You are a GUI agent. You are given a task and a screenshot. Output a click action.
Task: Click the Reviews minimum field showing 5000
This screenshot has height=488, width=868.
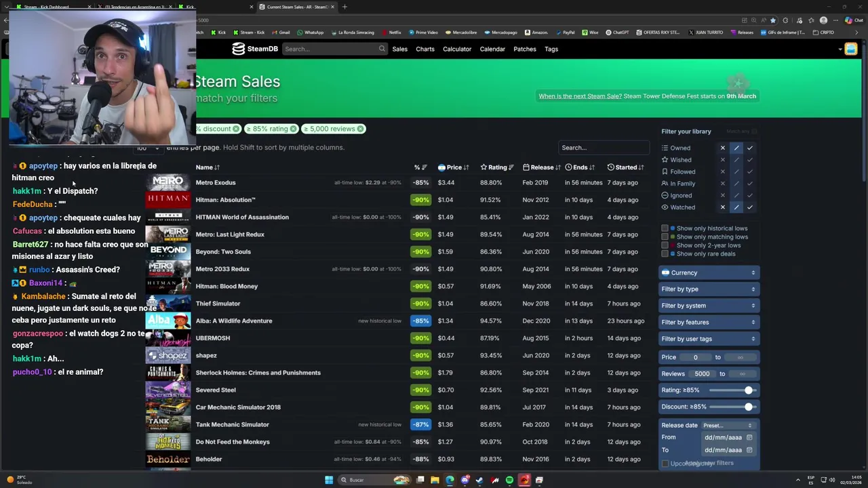pos(702,373)
